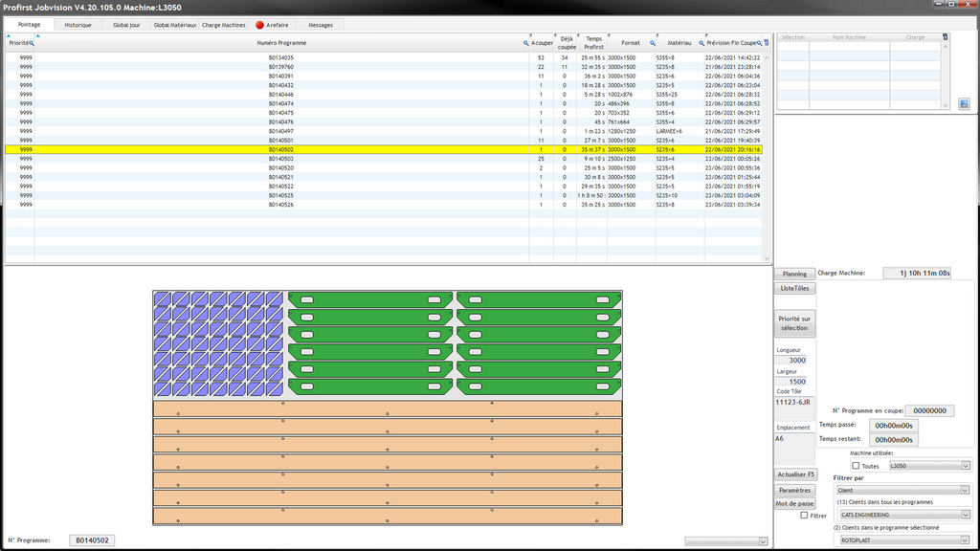Viewport: 980px width, 551px height.
Task: Open the empty dropdown beside the nesting preview
Action: click(x=726, y=541)
